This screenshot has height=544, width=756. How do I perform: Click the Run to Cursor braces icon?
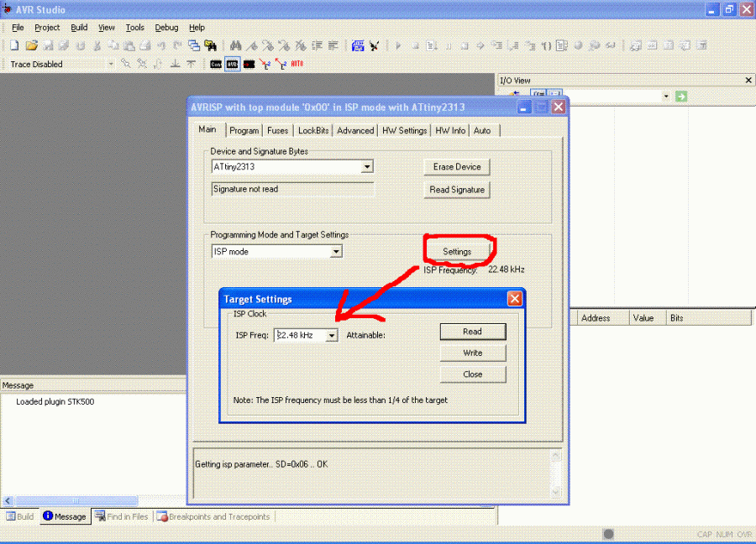point(546,46)
